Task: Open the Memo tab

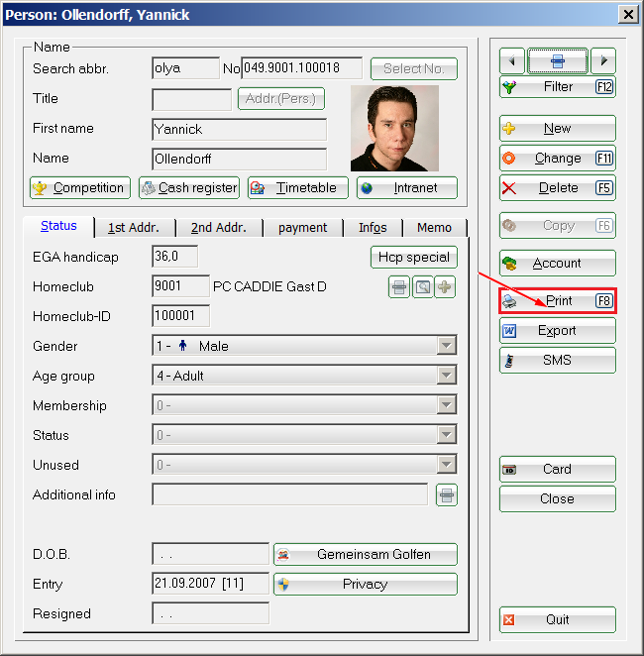Action: 435,228
